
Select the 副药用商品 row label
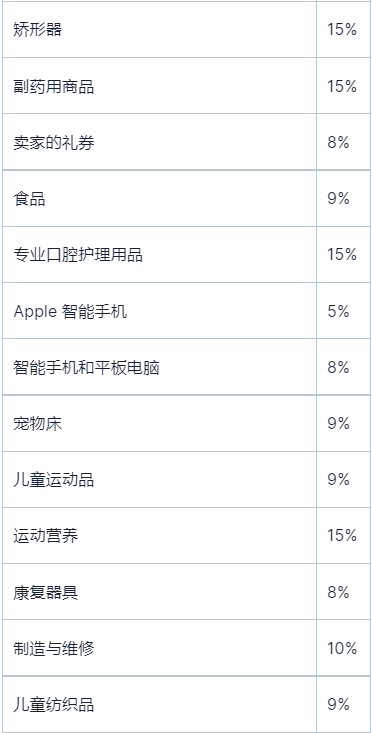click(x=53, y=86)
